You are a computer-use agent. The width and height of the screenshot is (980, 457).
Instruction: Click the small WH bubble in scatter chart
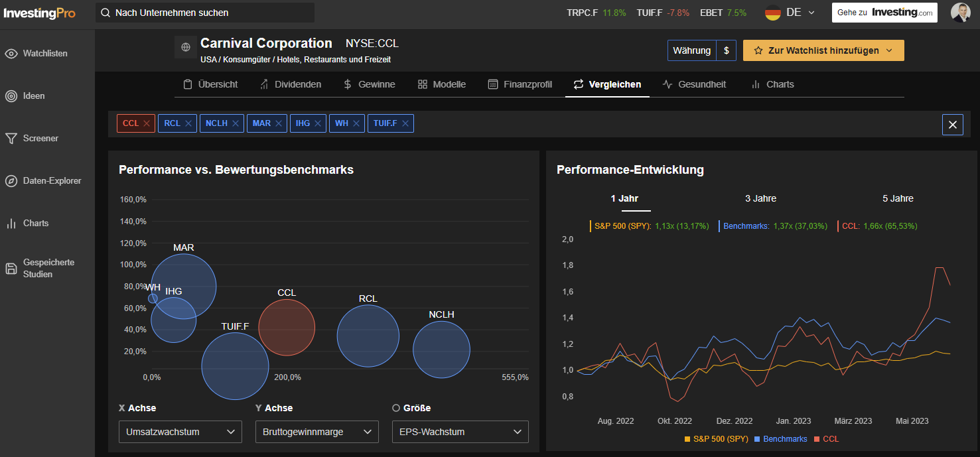[153, 298]
